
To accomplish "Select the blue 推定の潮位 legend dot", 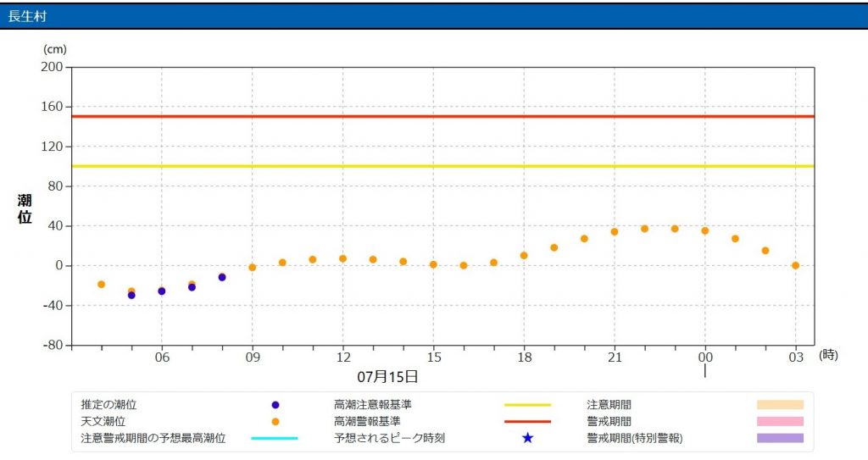I will pos(275,405).
